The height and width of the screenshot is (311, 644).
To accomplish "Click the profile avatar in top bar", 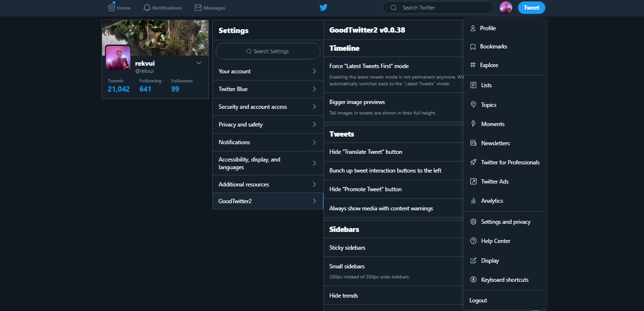I will [x=506, y=8].
